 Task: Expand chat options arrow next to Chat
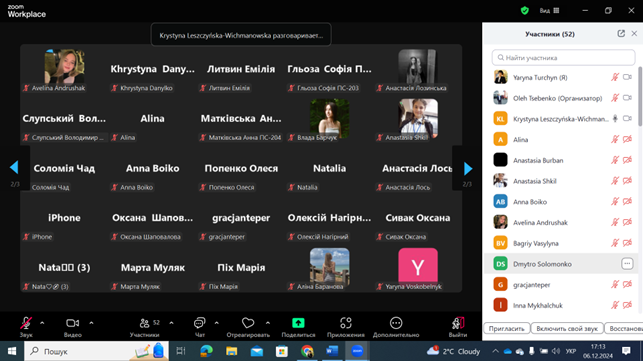click(217, 323)
